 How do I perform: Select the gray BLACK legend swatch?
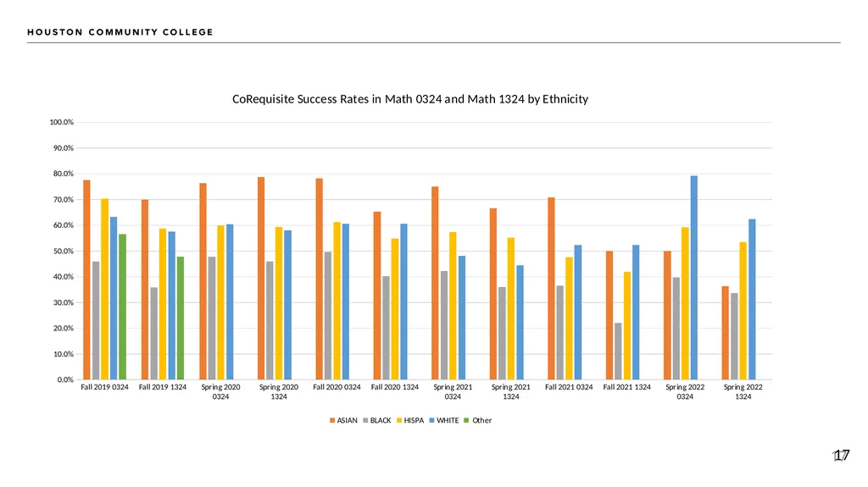(x=365, y=421)
